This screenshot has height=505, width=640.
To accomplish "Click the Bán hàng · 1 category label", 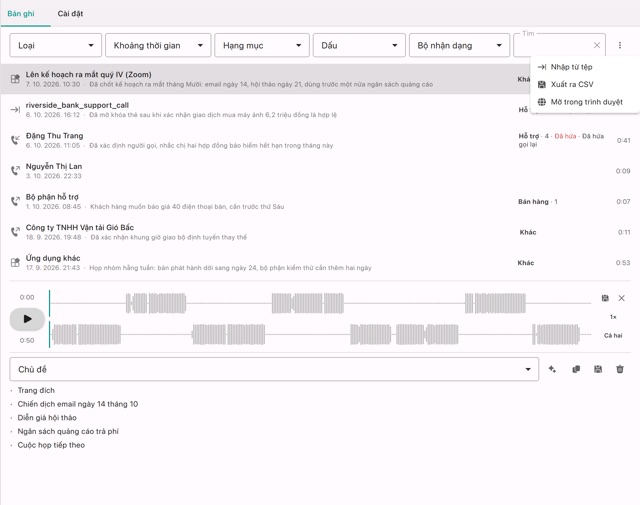I will tap(538, 202).
